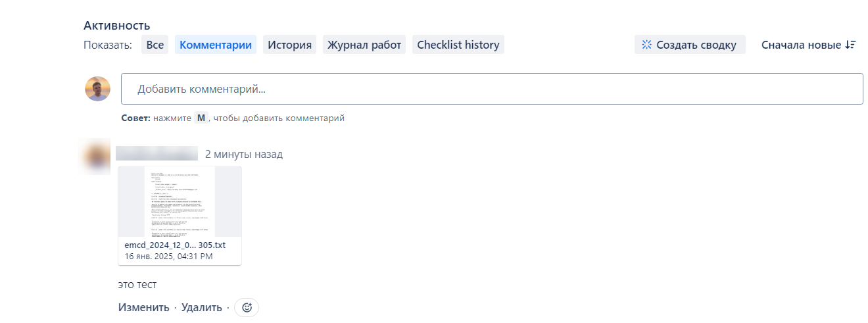
Task: Click the 2 минуты назад timestamp
Action: coord(244,154)
